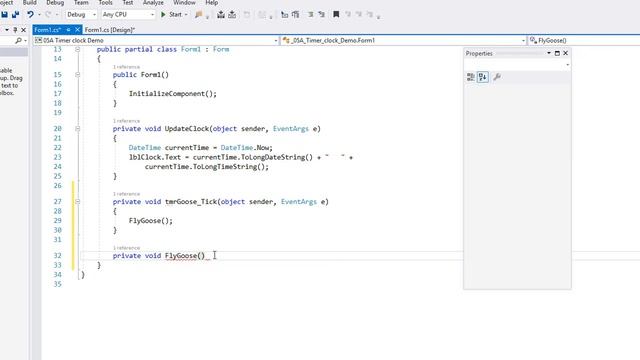Click the Save All toolbar icon
Screen dimensions: 640x360
[x=16, y=14]
